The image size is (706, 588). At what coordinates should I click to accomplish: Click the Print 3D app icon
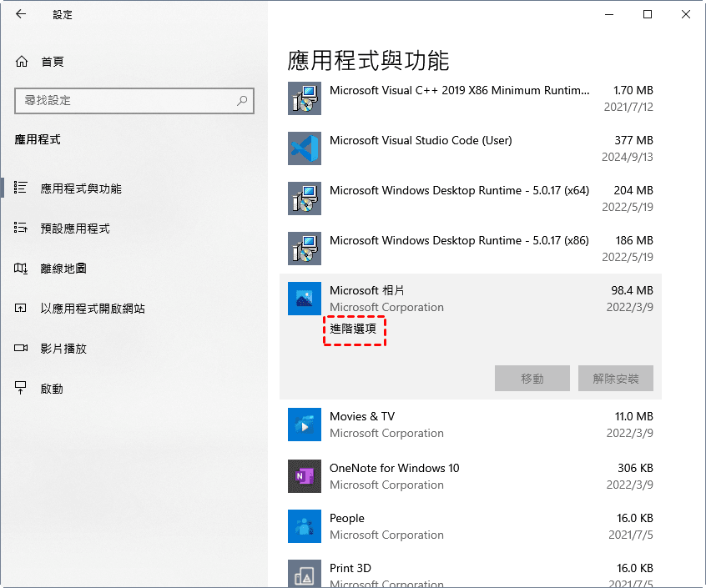(x=305, y=574)
